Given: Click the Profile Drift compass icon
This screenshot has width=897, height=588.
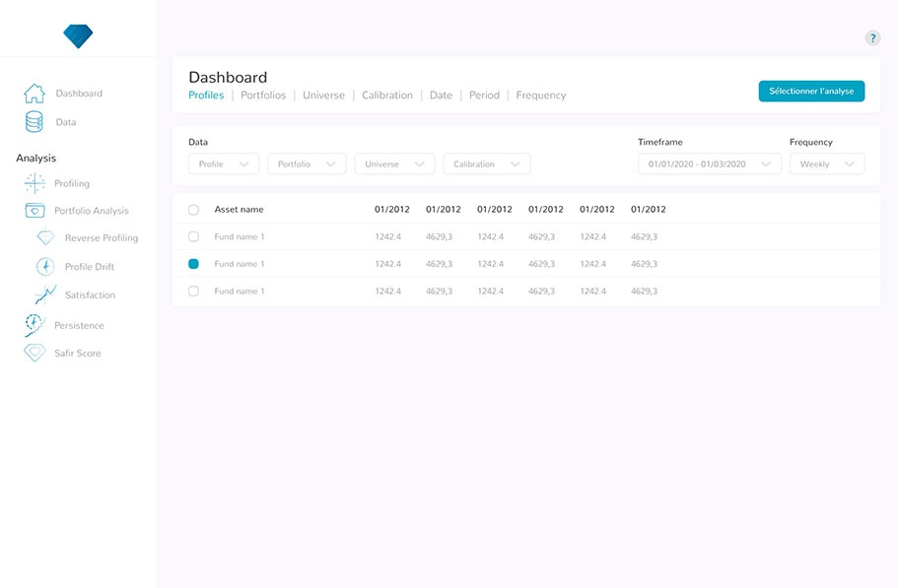Looking at the screenshot, I should (45, 266).
